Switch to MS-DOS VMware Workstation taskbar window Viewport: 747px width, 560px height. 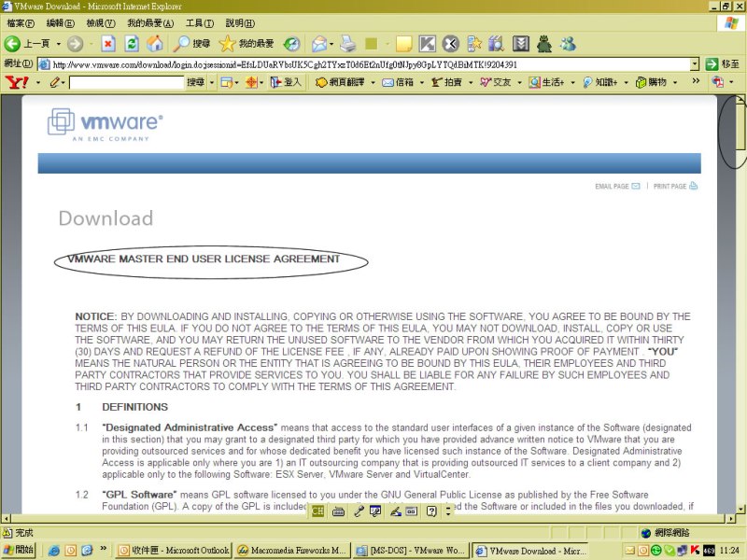(411, 551)
